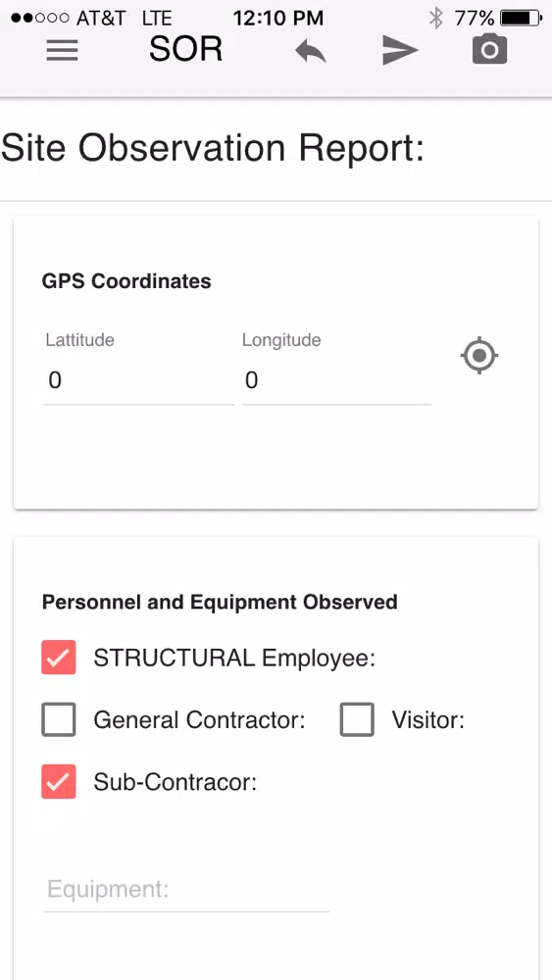Tap the Equipment text field
552x980 pixels.
[186, 890]
